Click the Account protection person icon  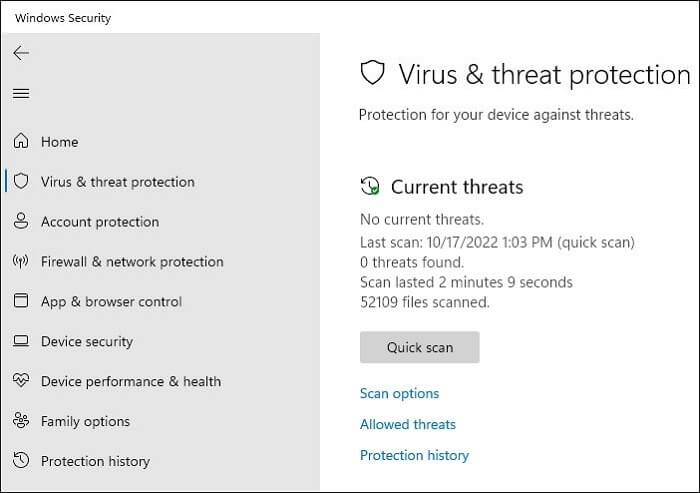(21, 222)
